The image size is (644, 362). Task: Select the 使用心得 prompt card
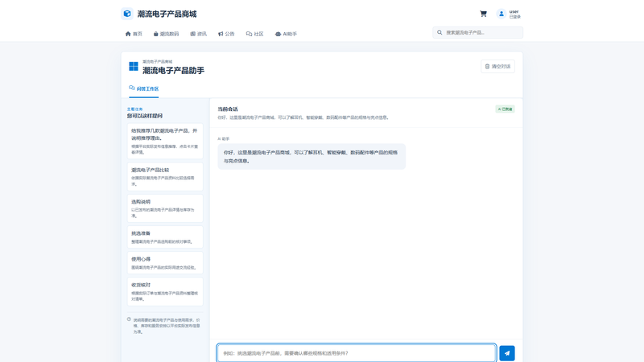point(165,263)
